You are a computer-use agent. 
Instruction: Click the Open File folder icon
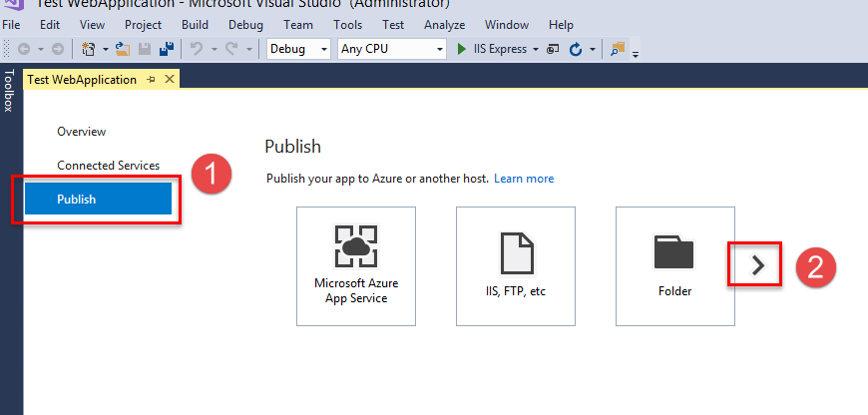(123, 49)
